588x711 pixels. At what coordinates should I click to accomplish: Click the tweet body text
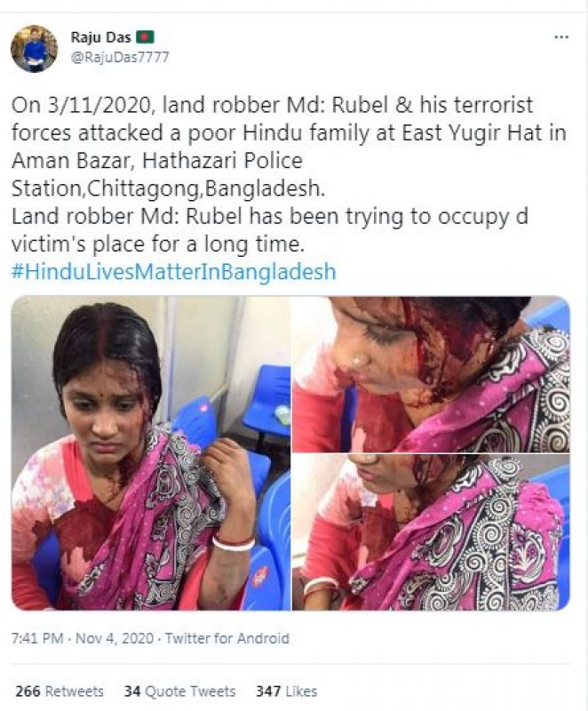tap(289, 174)
